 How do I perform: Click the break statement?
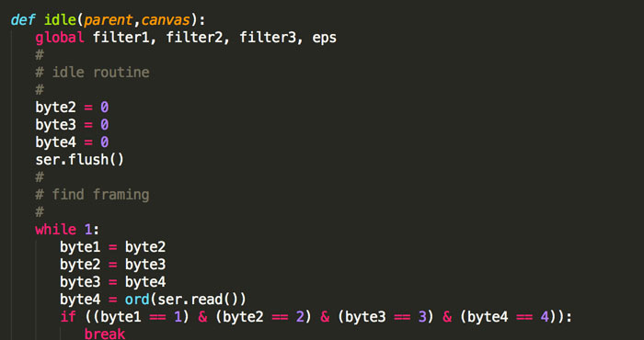pyautogui.click(x=105, y=334)
